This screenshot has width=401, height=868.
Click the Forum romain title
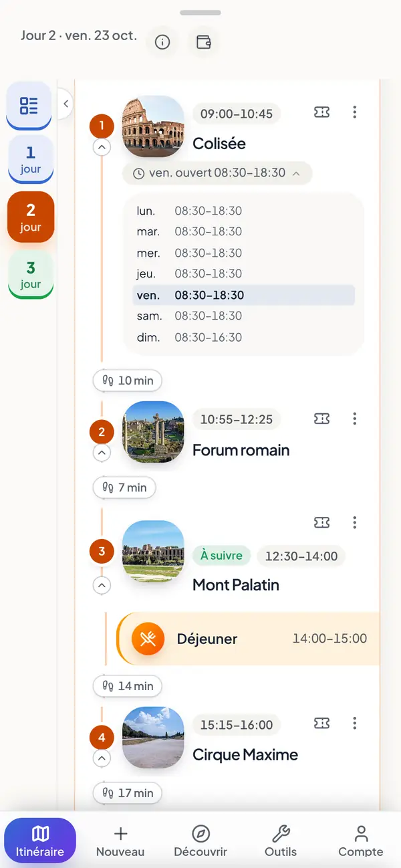pyautogui.click(x=241, y=450)
